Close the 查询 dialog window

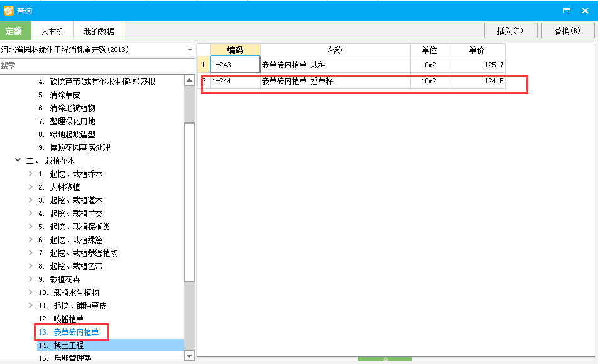585,11
